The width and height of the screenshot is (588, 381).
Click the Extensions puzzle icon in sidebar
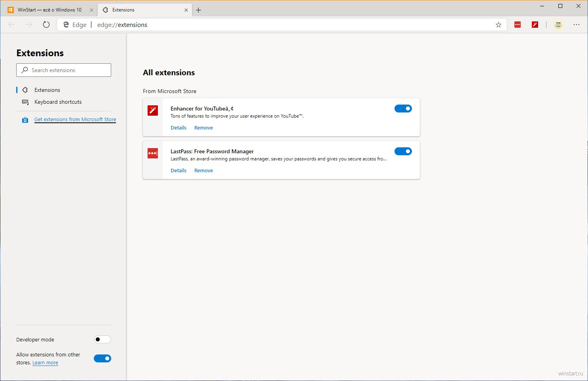(25, 90)
